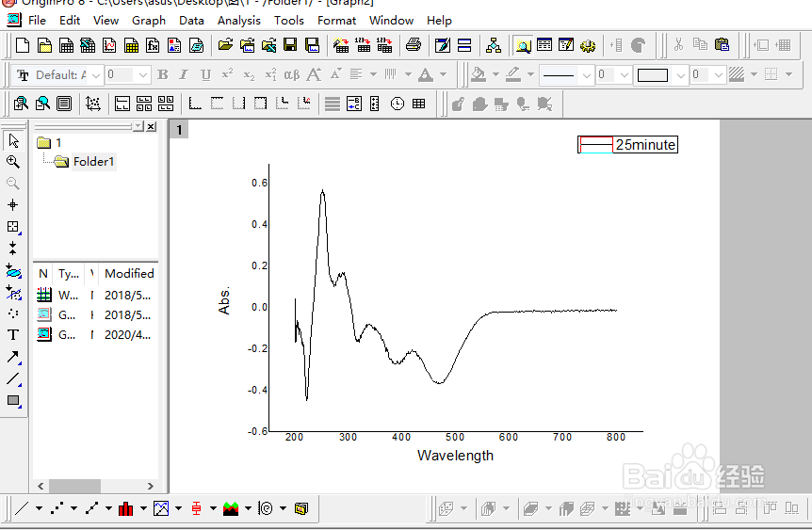812x530 pixels.
Task: Open the Analysis menu
Action: pos(238,20)
